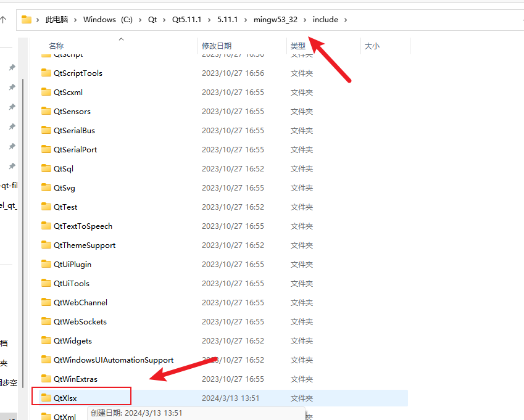Image resolution: width=524 pixels, height=420 pixels.
Task: Click the QtTest folder icon
Action: 46,207
